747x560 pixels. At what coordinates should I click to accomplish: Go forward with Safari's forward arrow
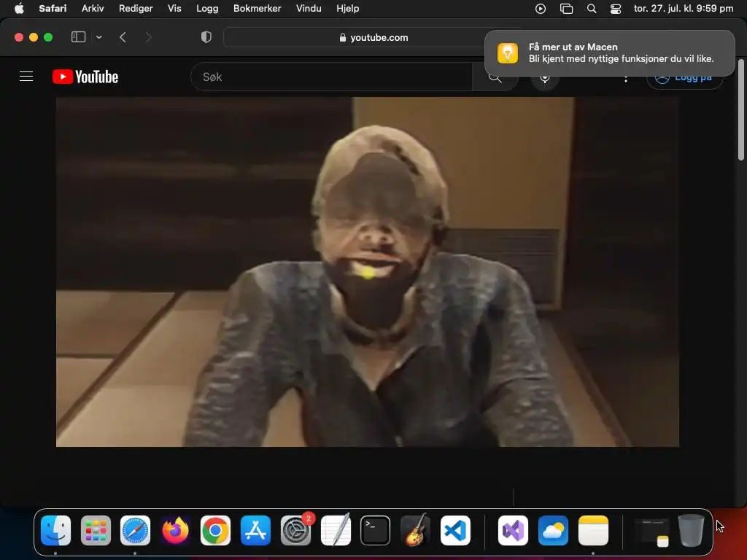pyautogui.click(x=148, y=37)
